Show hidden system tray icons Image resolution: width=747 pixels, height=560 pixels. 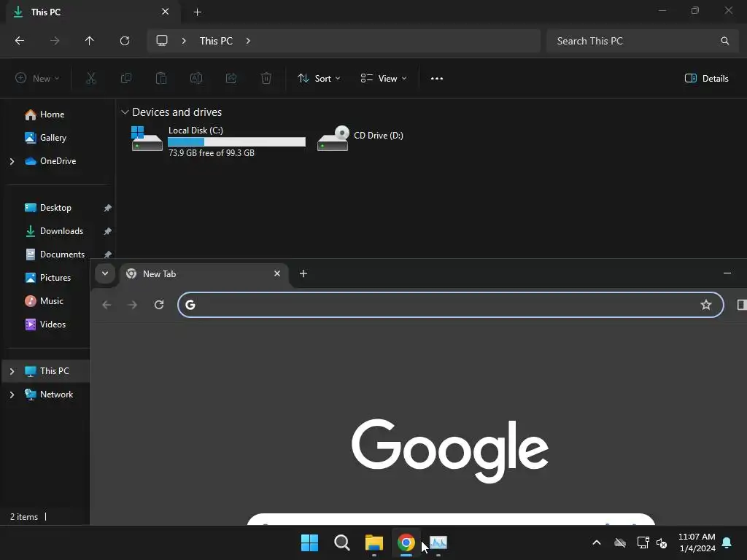(597, 542)
